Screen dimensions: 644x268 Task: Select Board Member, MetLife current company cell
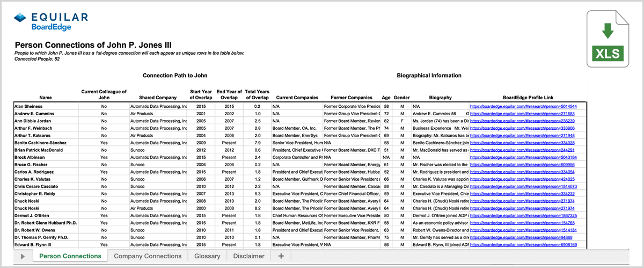(297, 223)
